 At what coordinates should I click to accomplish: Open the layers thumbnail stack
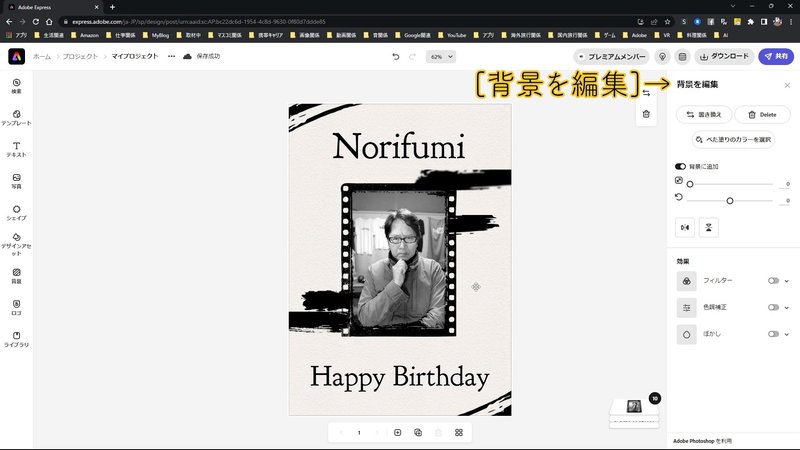(634, 413)
